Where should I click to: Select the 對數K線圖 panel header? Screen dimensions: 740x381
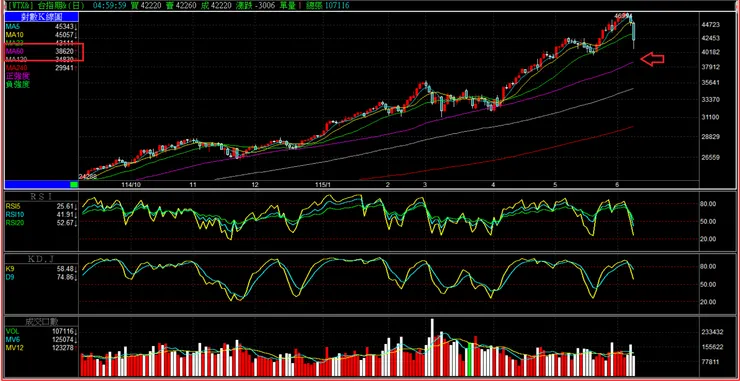(42, 17)
